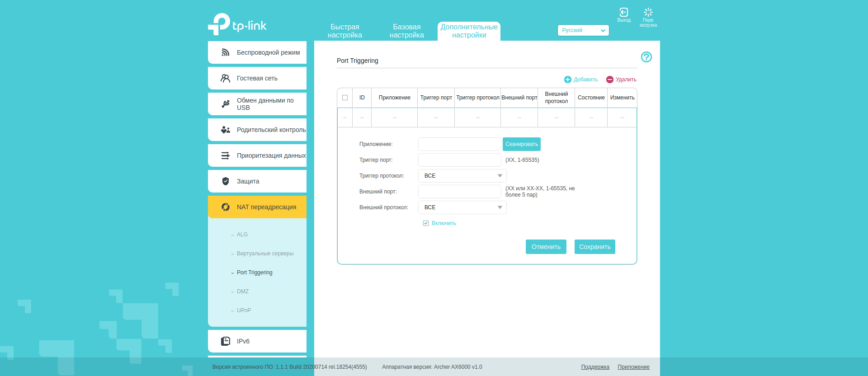
Task: Select Виртуальные серверы in the NAT submenu
Action: click(x=265, y=254)
